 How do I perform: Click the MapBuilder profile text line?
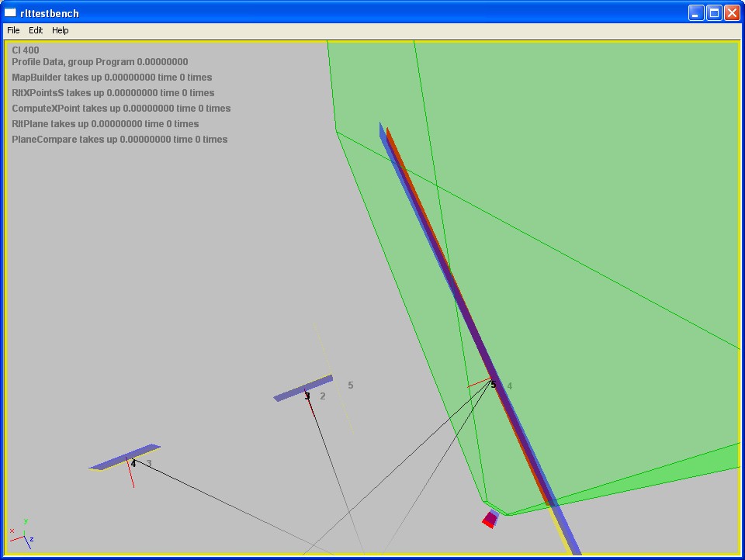pos(112,78)
